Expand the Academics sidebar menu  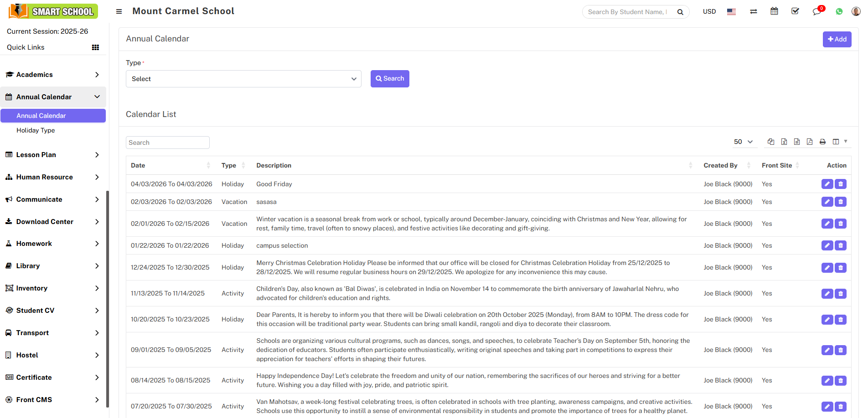[53, 75]
